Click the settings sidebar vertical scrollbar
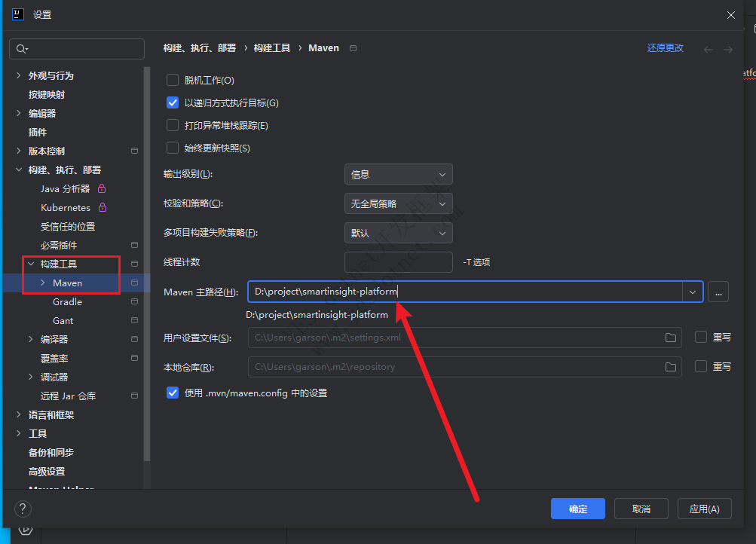Image resolution: width=756 pixels, height=544 pixels. [x=148, y=264]
